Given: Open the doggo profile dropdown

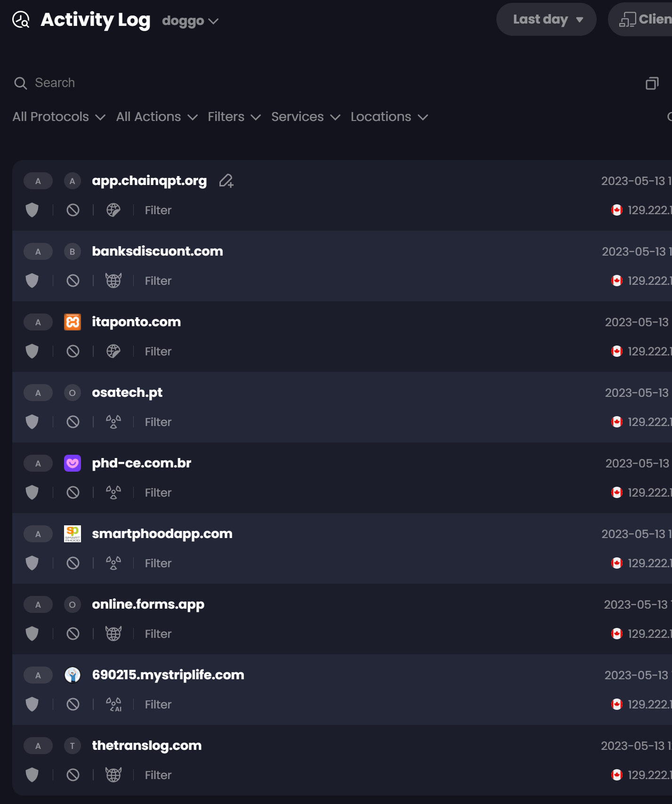Looking at the screenshot, I should [190, 21].
